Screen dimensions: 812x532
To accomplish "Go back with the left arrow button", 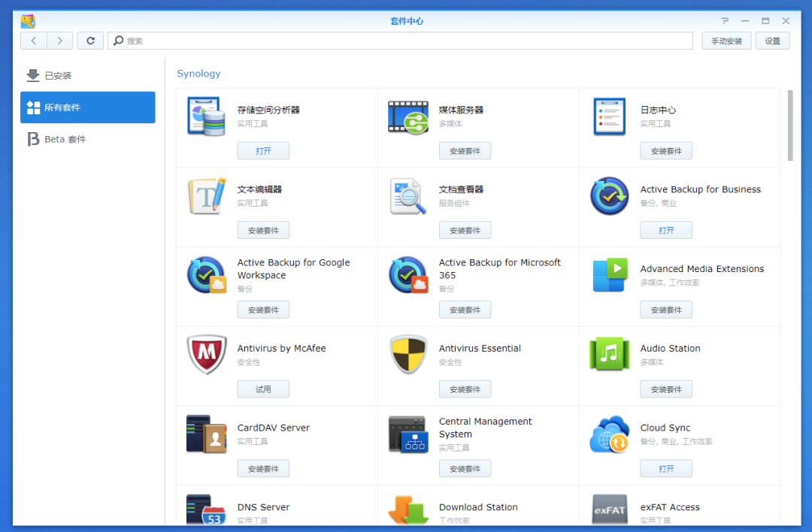I will pos(34,41).
